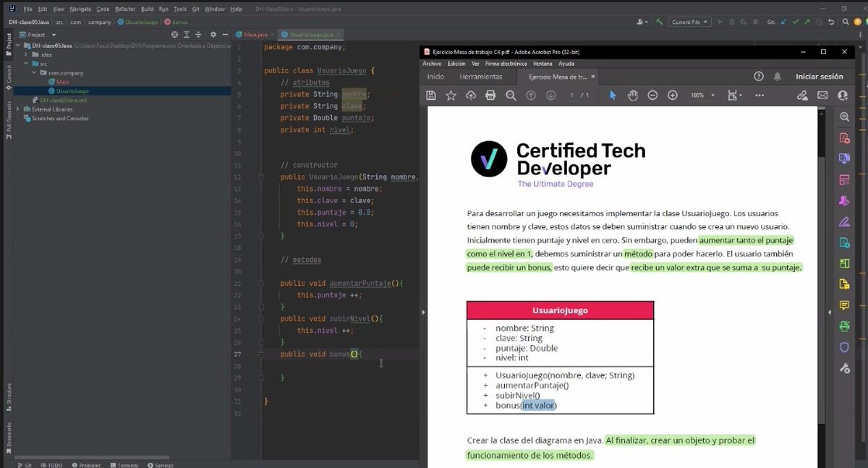Open the Git menu

tap(195, 9)
